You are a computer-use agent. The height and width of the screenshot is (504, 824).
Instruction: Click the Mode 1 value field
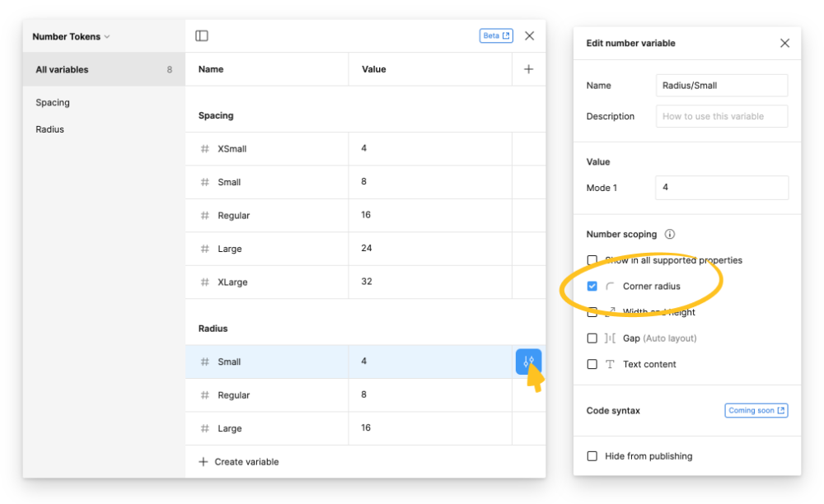(722, 188)
